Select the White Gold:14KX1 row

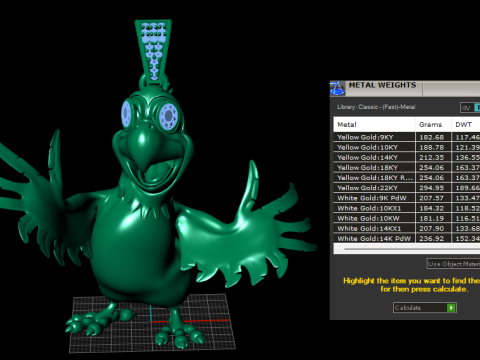coord(407,228)
